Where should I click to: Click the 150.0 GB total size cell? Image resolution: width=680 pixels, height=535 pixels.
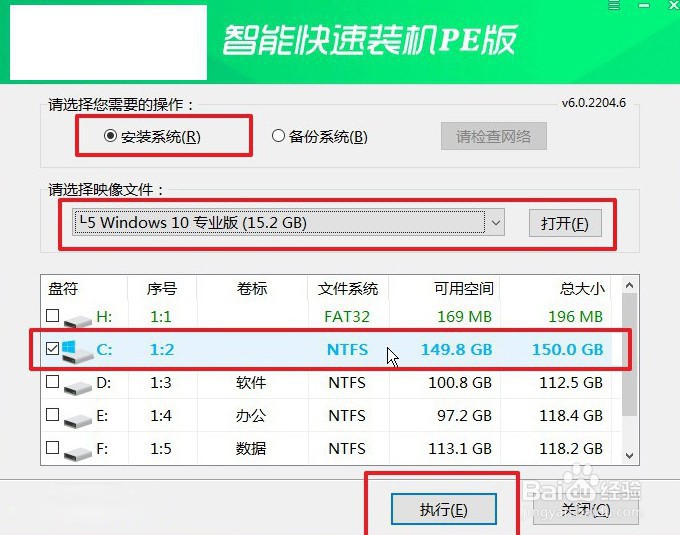[x=568, y=349]
